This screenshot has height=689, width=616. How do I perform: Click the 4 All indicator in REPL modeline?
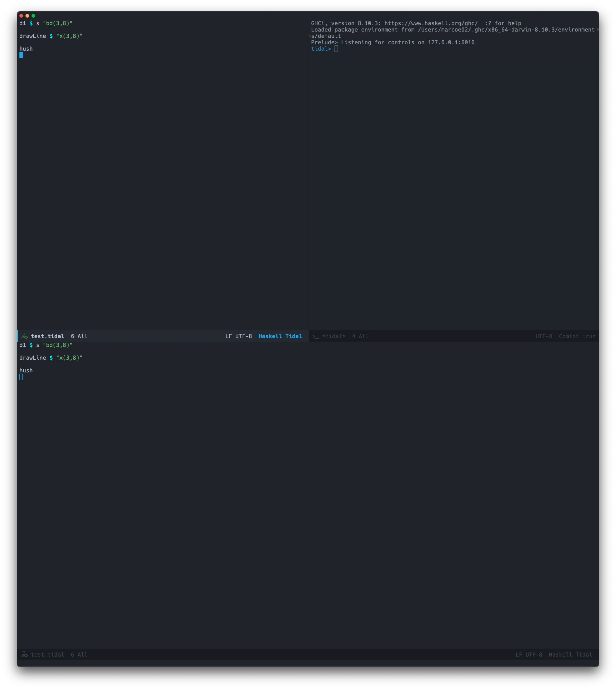360,336
